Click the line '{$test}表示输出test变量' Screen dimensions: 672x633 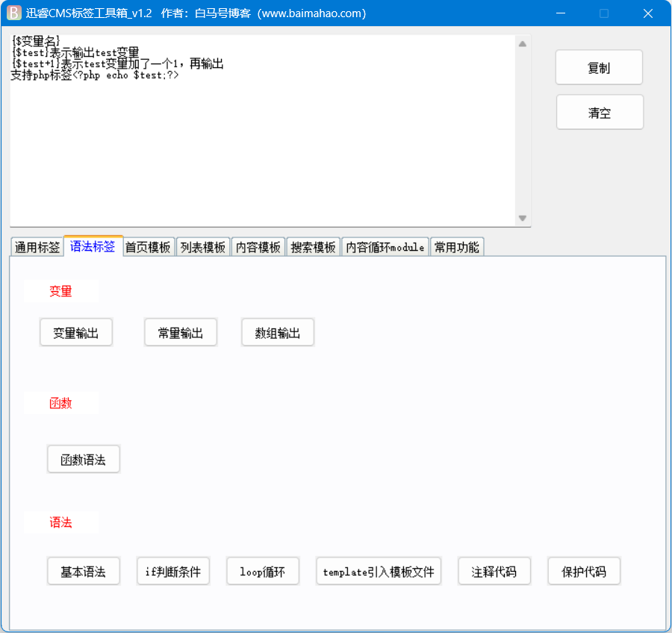[x=75, y=52]
